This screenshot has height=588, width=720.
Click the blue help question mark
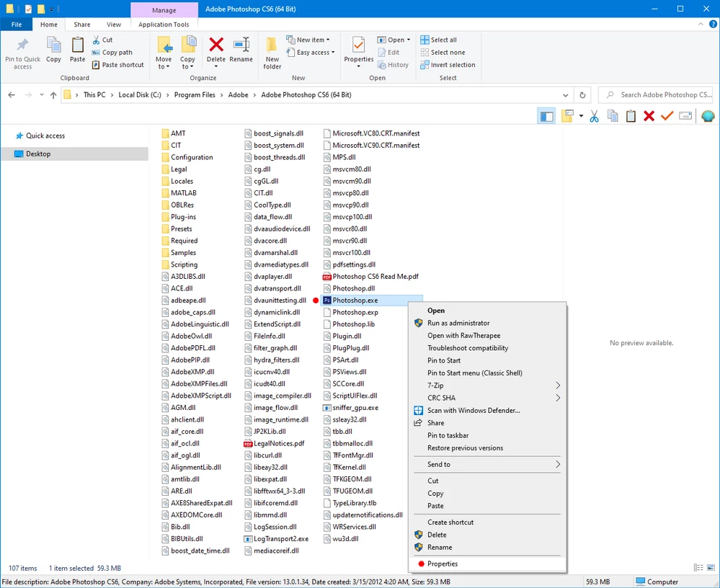[x=713, y=24]
